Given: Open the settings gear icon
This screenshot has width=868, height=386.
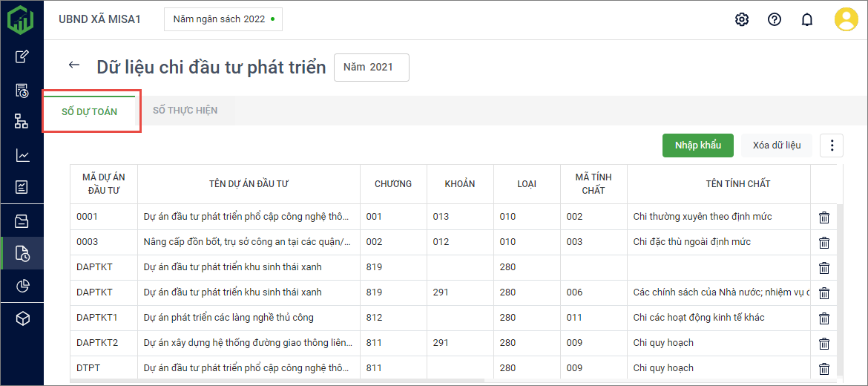Looking at the screenshot, I should click(741, 19).
